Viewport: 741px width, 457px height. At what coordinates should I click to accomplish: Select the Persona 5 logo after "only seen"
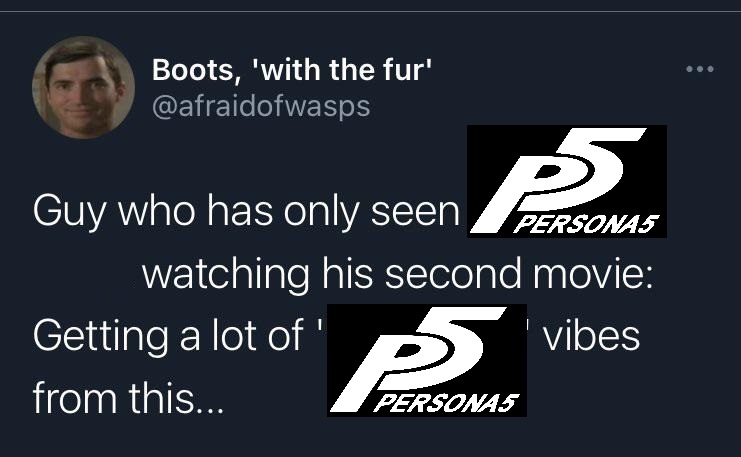coord(567,181)
